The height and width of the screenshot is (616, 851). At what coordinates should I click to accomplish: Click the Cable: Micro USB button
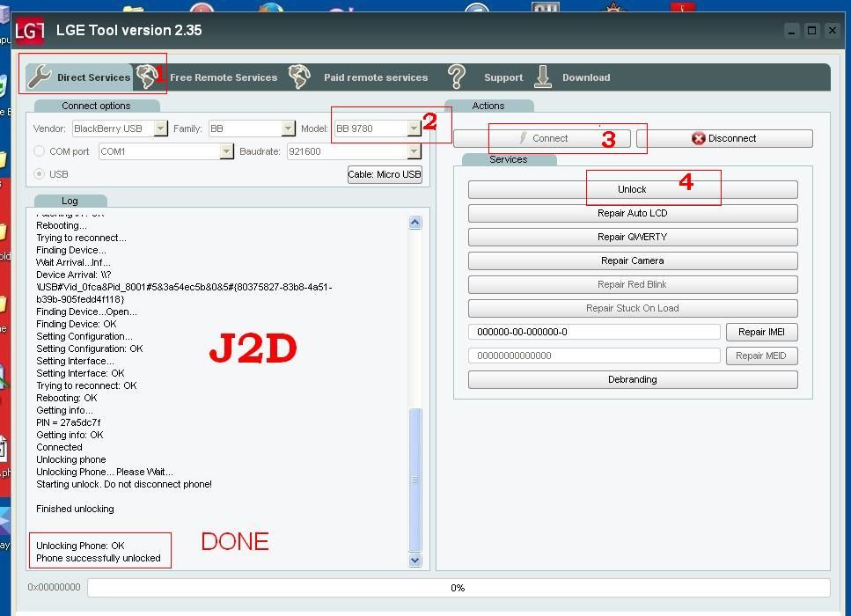click(385, 174)
